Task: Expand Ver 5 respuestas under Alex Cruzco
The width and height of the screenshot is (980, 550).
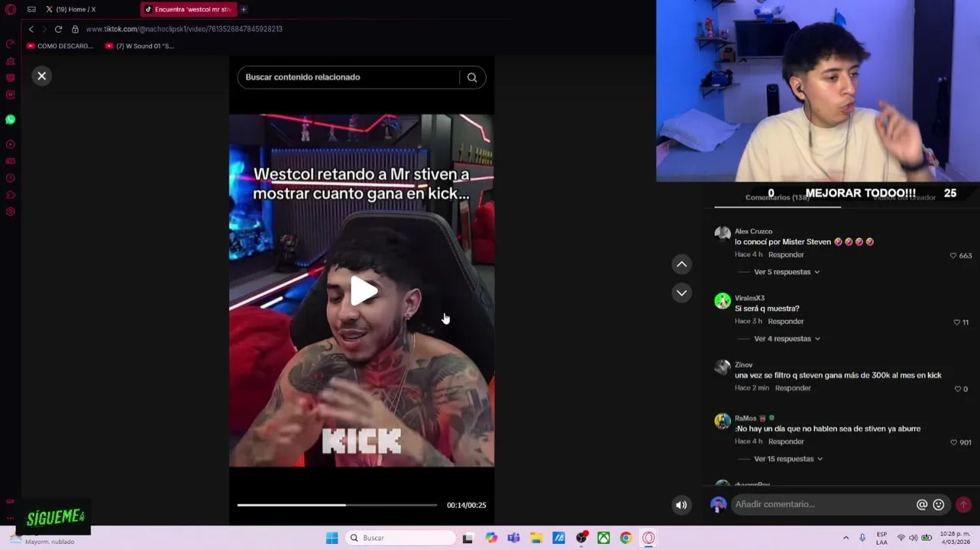Action: coord(787,272)
